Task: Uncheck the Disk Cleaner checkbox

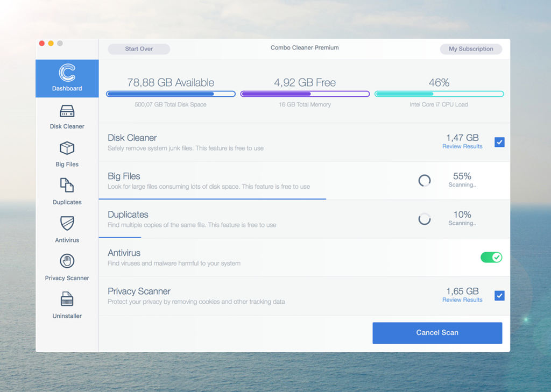Action: click(x=499, y=142)
